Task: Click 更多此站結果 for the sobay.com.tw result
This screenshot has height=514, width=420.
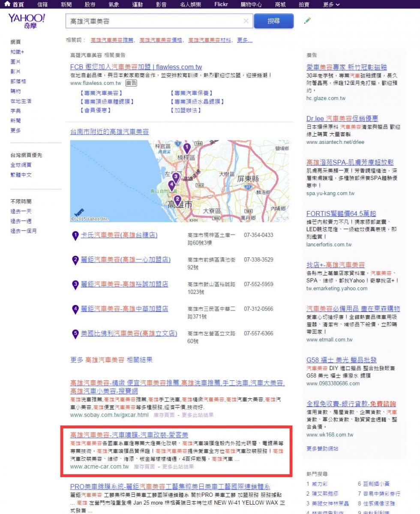Action: point(198,415)
